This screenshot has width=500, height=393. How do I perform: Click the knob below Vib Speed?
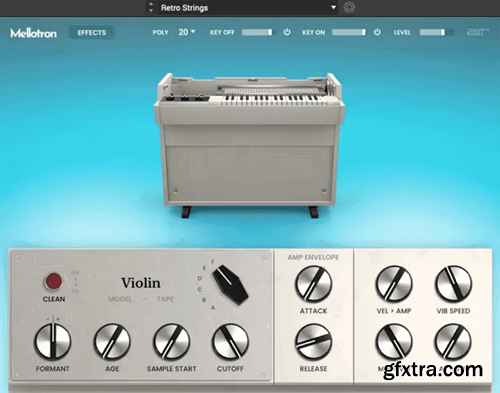pos(453,342)
